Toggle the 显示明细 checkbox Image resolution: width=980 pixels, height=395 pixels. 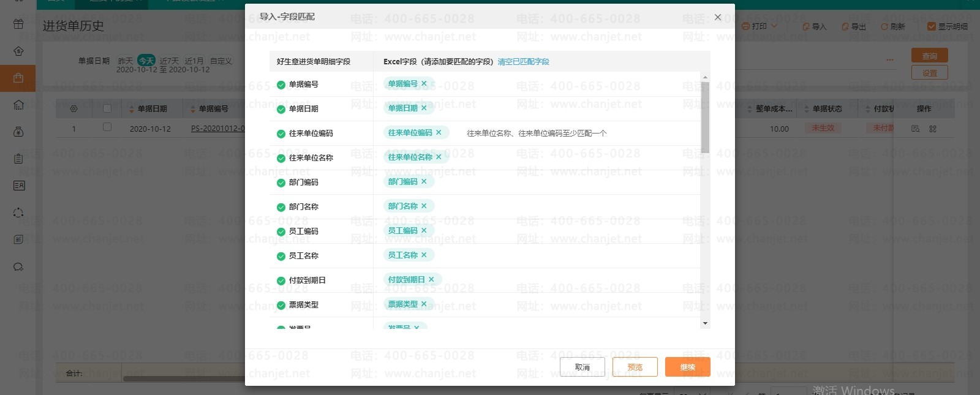tap(932, 26)
